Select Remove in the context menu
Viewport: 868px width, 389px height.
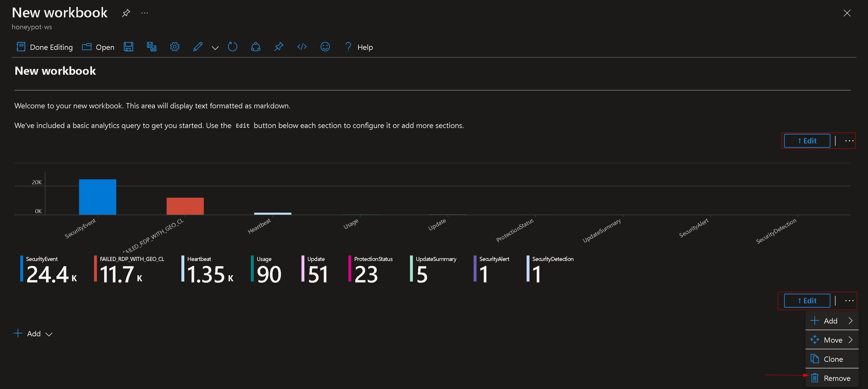tap(832, 379)
